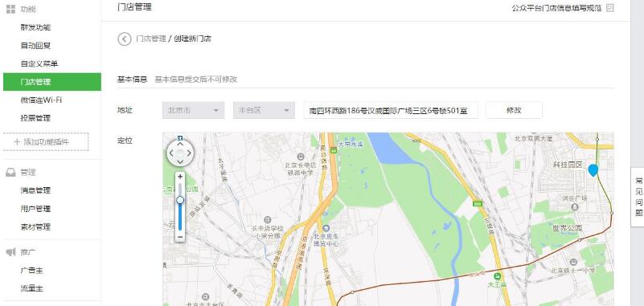Click the address text input field

(391, 110)
